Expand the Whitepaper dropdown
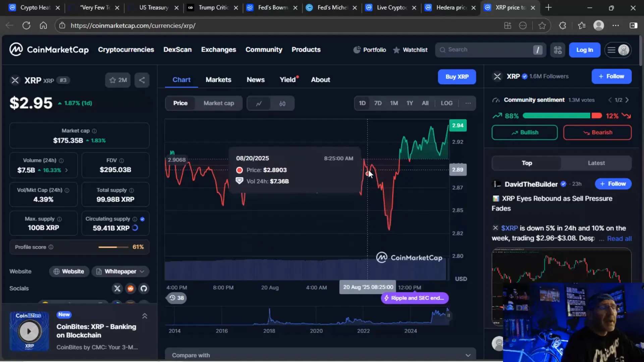Image resolution: width=644 pixels, height=362 pixels. [x=120, y=271]
